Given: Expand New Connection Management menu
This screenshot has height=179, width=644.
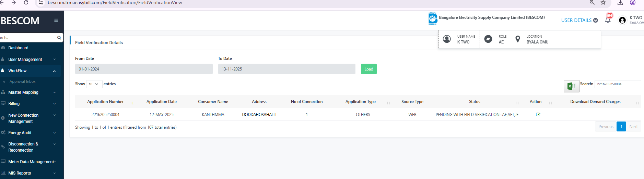Looking at the screenshot, I should pos(31,118).
